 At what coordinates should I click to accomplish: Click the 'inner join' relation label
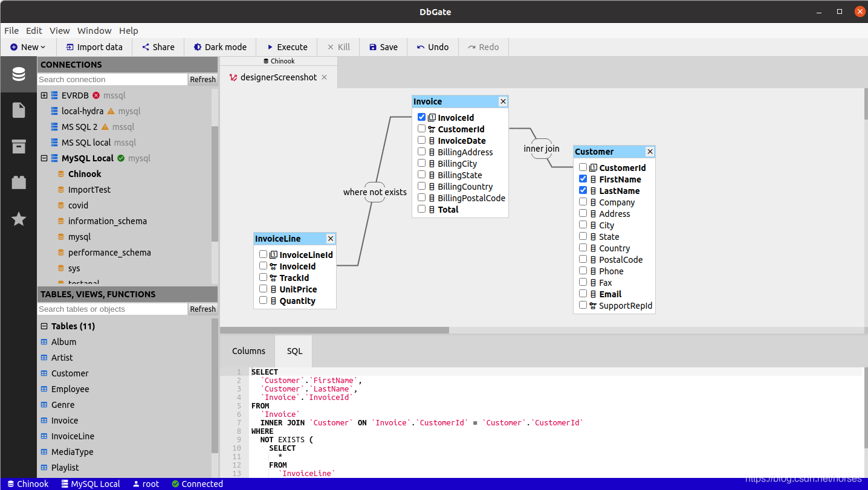coord(542,149)
